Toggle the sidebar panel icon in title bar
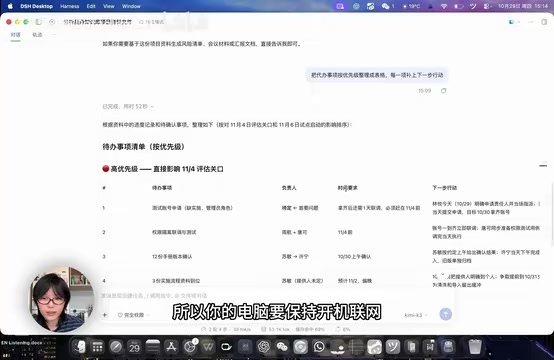Image resolution: width=554 pixels, height=360 pixels. [x=38, y=22]
